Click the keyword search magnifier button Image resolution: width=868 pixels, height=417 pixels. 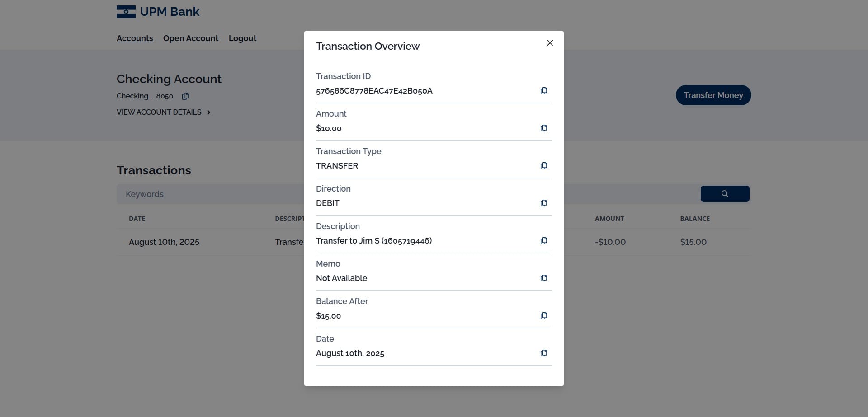tap(725, 194)
